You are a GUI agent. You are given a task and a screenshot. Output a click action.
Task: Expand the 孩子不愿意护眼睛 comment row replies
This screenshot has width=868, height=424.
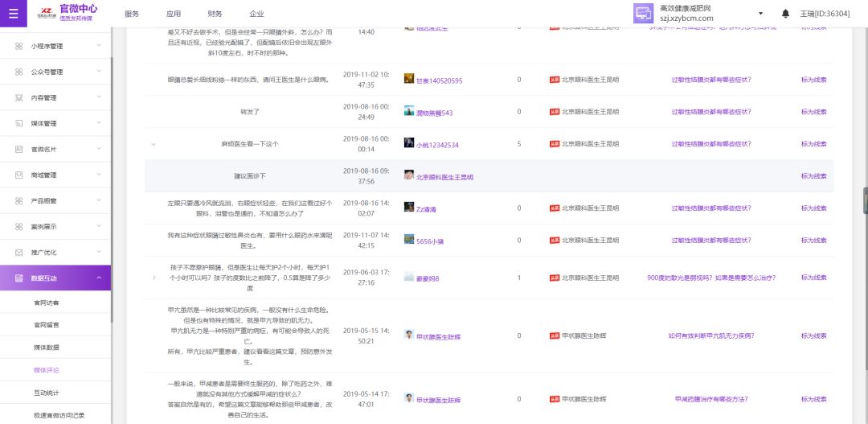154,278
